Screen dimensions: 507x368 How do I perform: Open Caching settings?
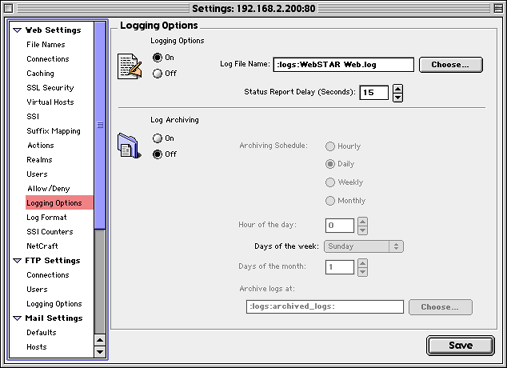click(40, 73)
